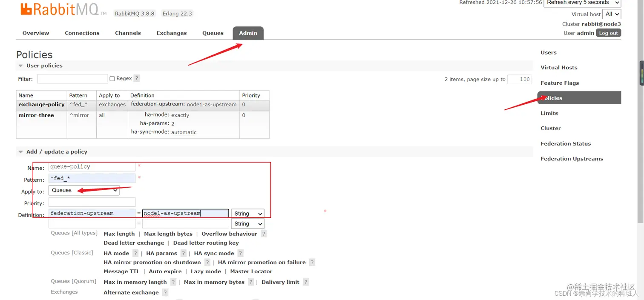Screen dimensions: 644x300
Task: Go to the Connections tab
Action: (x=82, y=33)
